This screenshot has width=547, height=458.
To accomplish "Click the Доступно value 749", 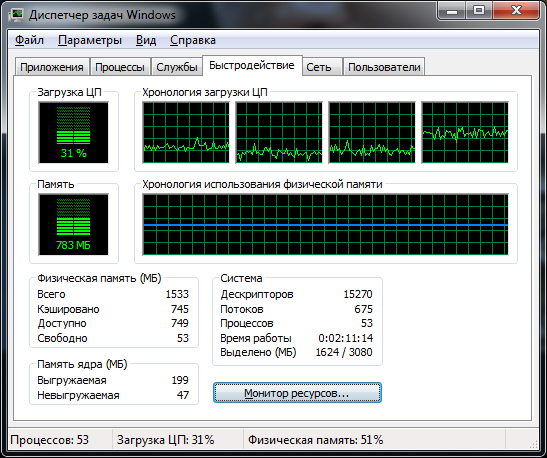I will click(x=180, y=323).
